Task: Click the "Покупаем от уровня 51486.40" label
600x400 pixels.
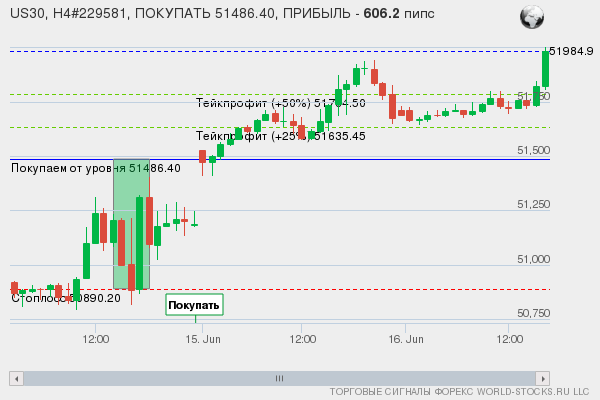Action: (x=96, y=168)
